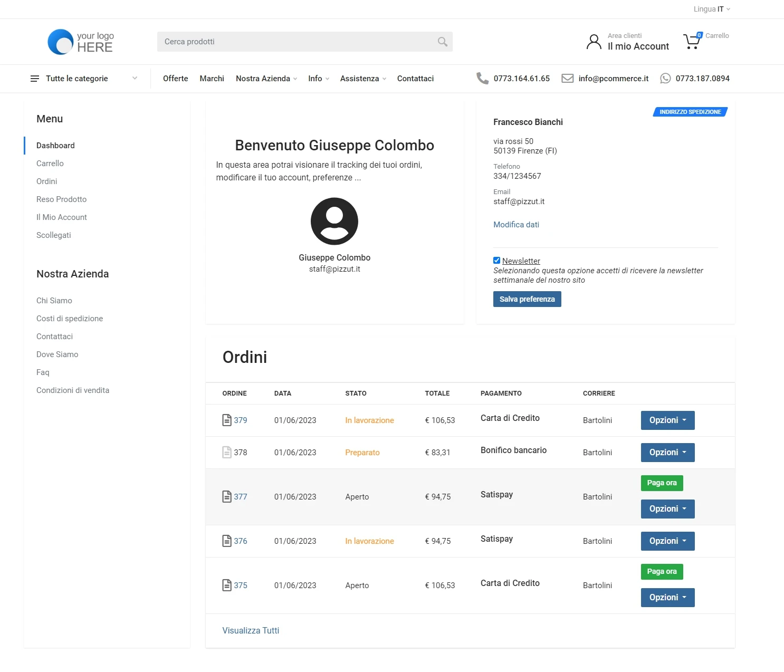Click Contattaci in the top navigation bar
The height and width of the screenshot is (672, 784).
(x=415, y=79)
